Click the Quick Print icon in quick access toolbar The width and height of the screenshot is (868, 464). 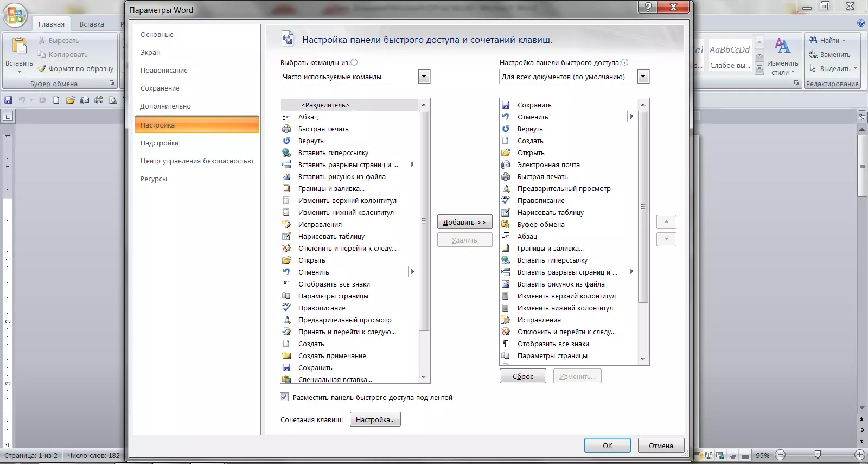point(99,100)
